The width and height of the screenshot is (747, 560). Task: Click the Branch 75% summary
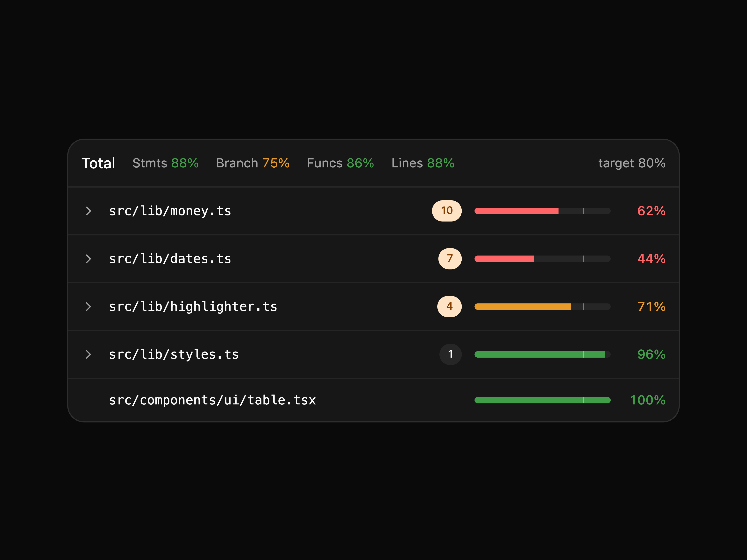pos(253,163)
